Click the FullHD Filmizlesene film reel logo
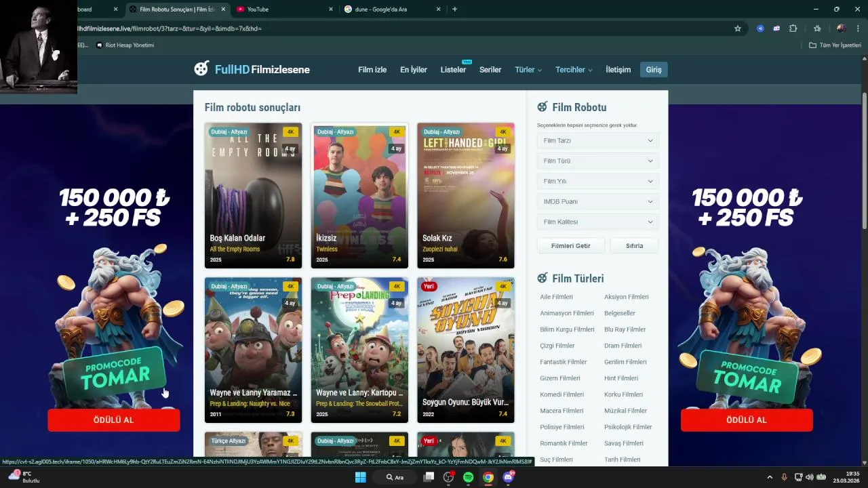The image size is (868, 488). [x=201, y=68]
